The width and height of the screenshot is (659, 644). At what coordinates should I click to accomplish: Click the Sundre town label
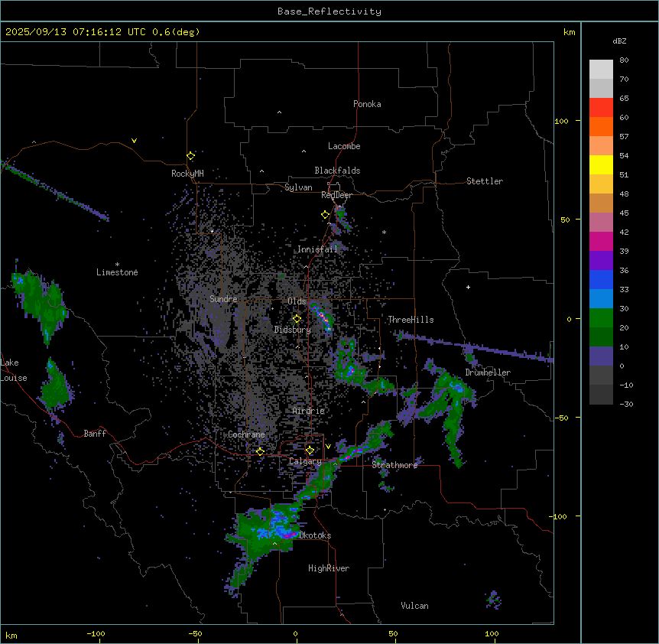(x=223, y=299)
